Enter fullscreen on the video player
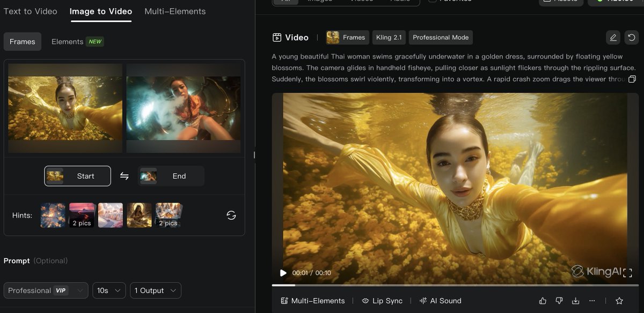 [627, 273]
